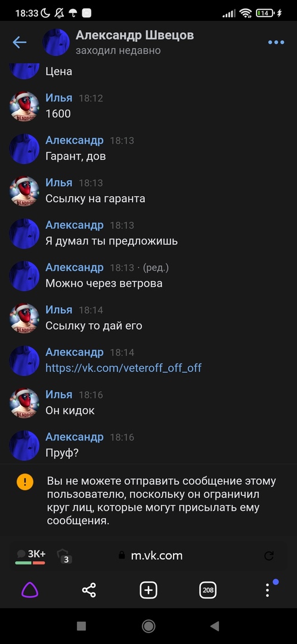The image size is (297, 644).
Task: Tap sender name Александр above 'Пруф?'
Action: (75, 436)
